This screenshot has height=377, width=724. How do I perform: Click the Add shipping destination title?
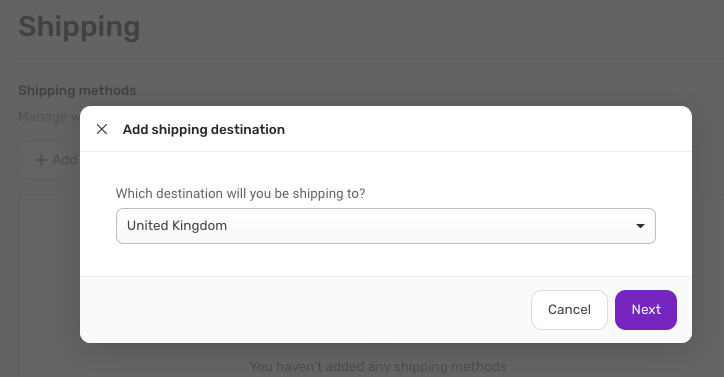204,129
